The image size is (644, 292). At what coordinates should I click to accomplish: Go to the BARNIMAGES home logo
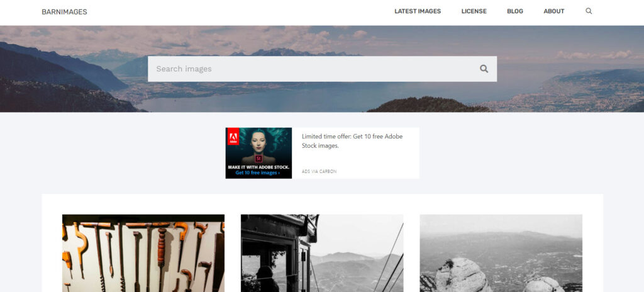click(65, 12)
